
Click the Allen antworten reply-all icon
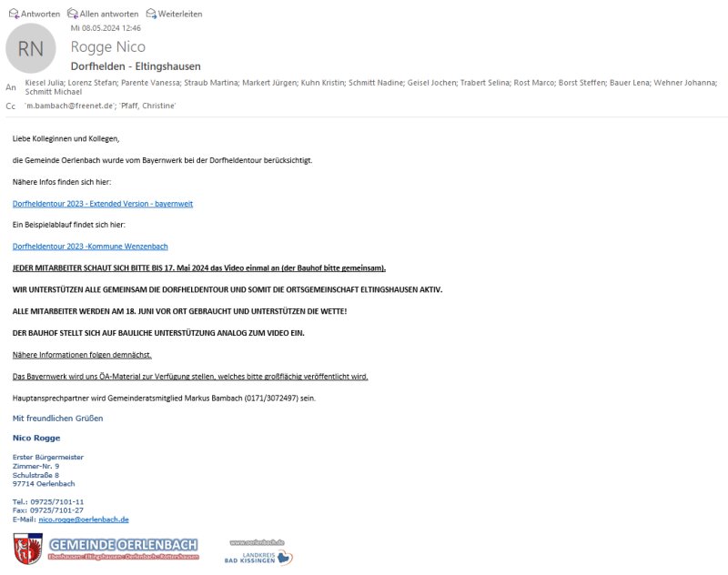point(73,14)
